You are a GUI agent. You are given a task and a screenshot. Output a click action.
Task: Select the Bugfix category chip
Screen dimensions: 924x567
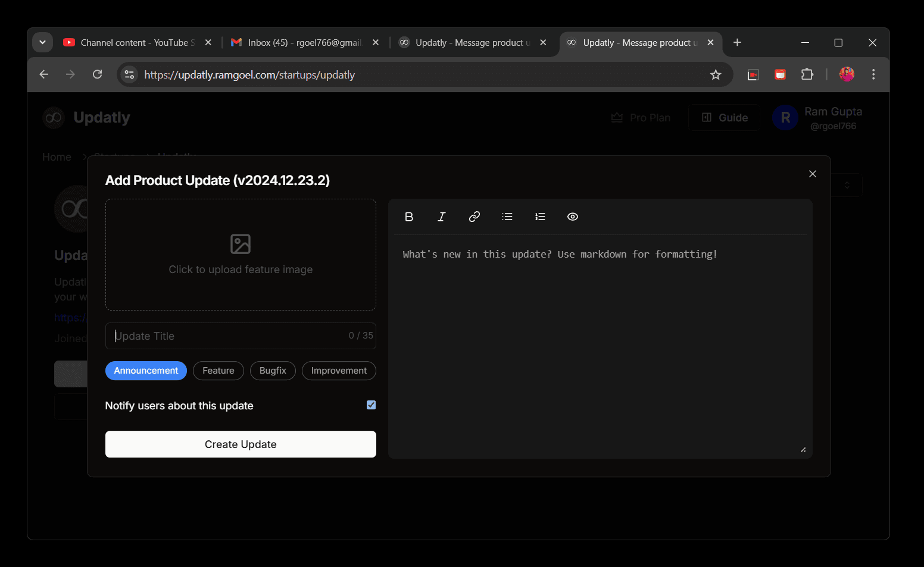pos(273,371)
